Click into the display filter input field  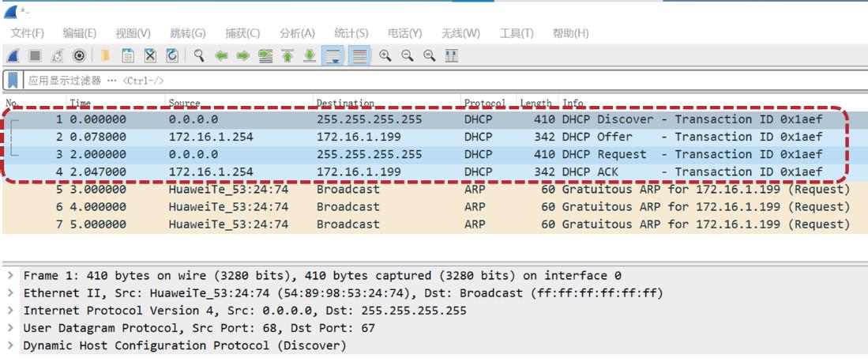coord(395,81)
